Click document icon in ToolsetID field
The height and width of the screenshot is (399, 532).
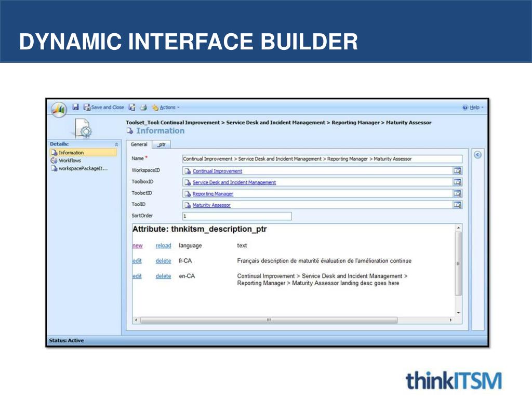click(x=188, y=194)
